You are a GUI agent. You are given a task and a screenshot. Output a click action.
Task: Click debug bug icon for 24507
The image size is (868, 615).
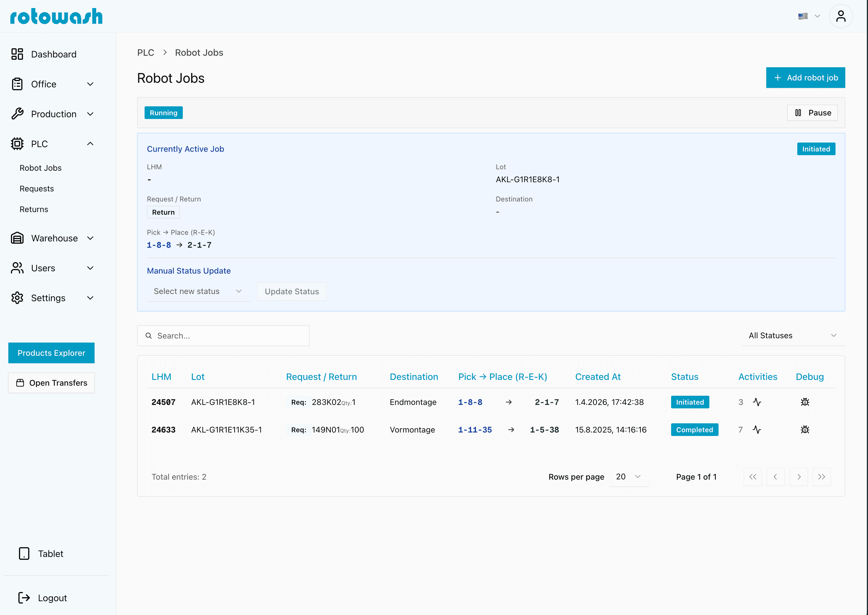805,402
